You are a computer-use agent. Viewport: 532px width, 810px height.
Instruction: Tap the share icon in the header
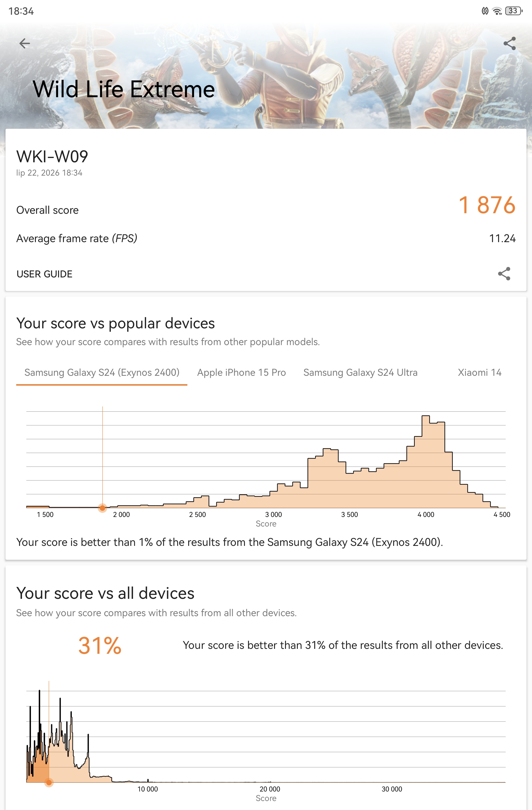click(509, 44)
